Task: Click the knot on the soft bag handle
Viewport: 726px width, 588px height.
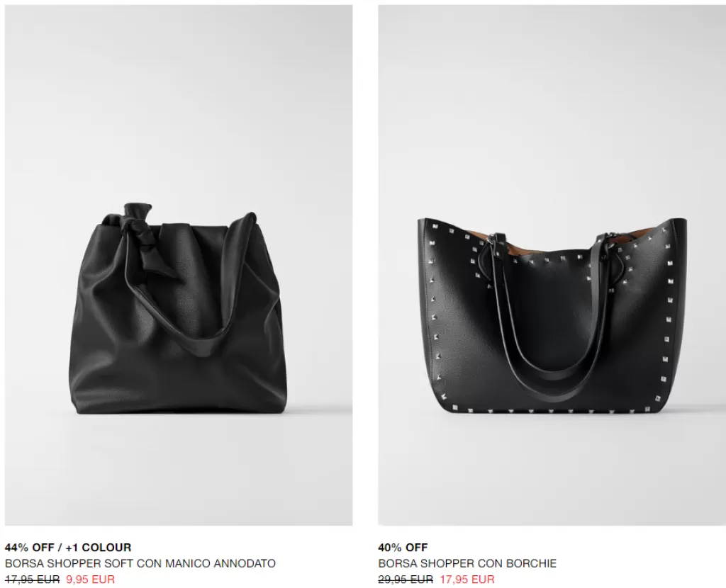Action: (x=135, y=229)
